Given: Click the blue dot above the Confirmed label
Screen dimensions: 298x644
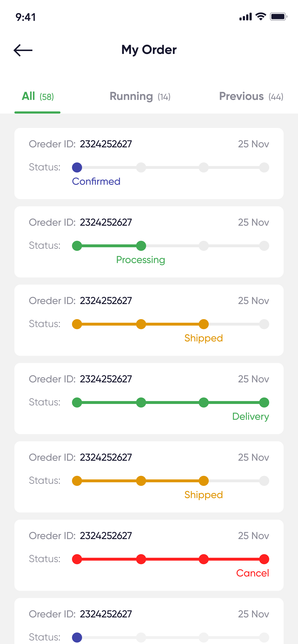Looking at the screenshot, I should pos(77,167).
